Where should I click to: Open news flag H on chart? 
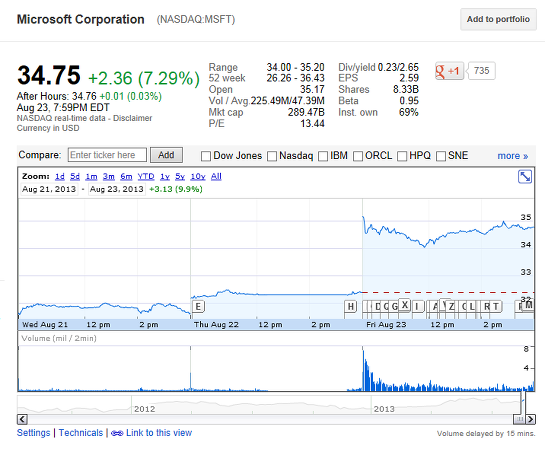pyautogui.click(x=351, y=306)
